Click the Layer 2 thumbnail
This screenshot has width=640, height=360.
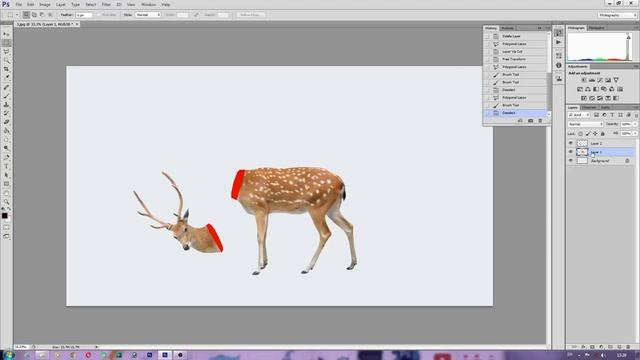(582, 143)
